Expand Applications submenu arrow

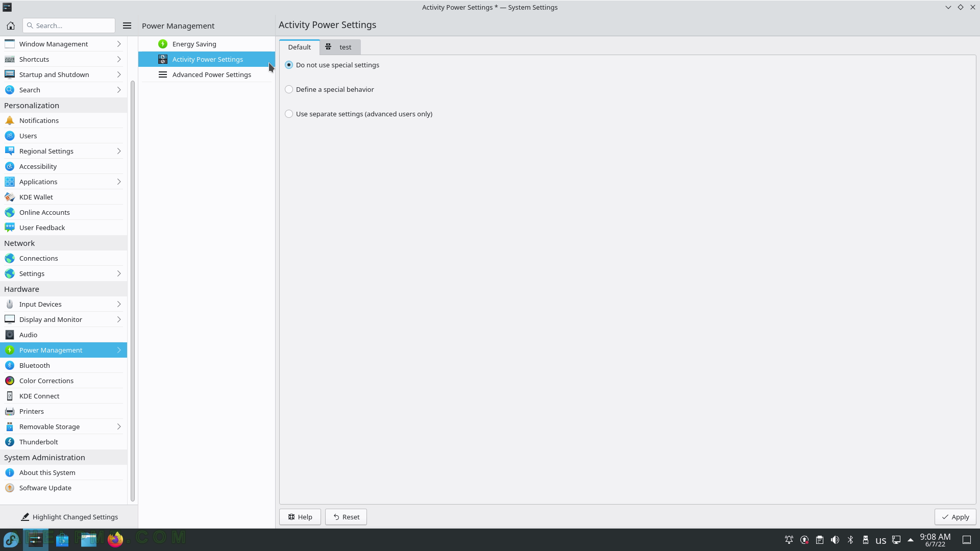tap(119, 182)
